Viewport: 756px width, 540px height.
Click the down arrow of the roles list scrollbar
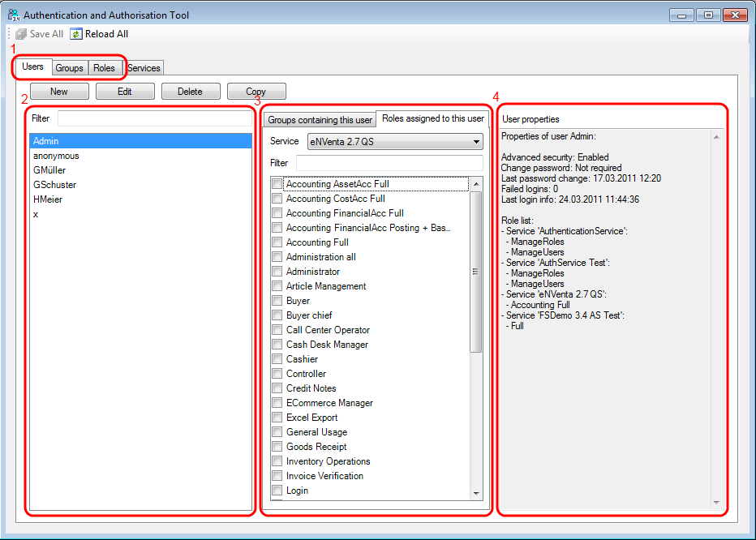[x=478, y=493]
